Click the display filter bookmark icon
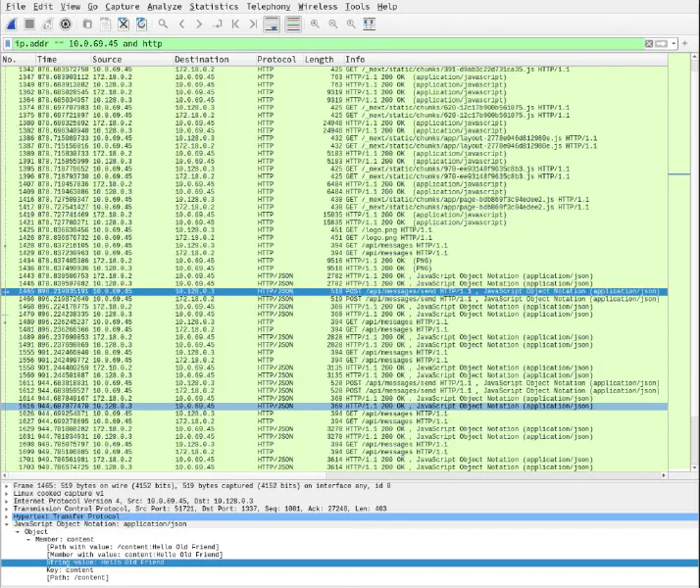 [x=8, y=43]
